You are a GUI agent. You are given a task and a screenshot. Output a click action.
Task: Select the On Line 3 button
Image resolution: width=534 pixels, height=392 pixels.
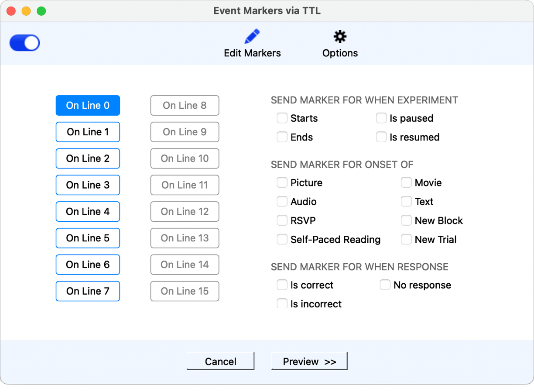pos(88,185)
